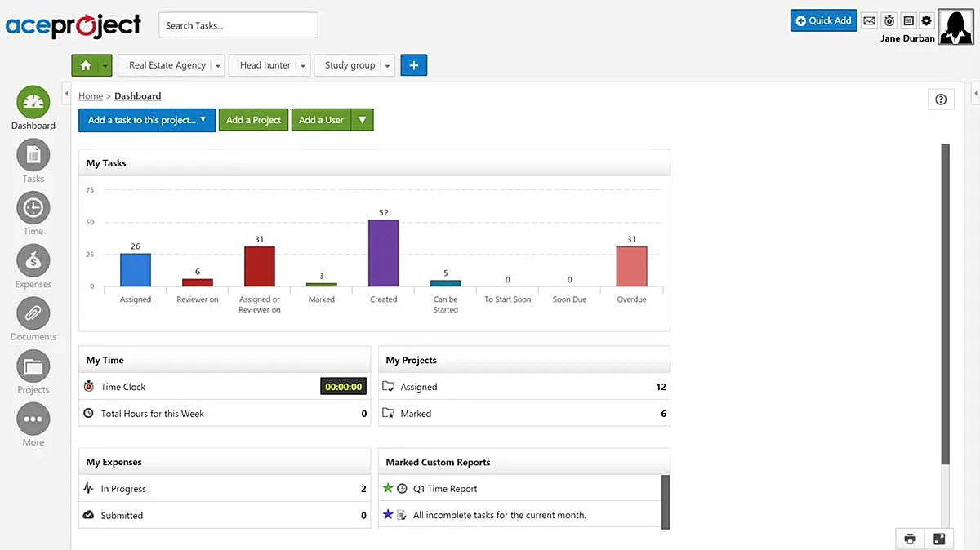
Task: Click the Quick Add button
Action: pyautogui.click(x=823, y=20)
